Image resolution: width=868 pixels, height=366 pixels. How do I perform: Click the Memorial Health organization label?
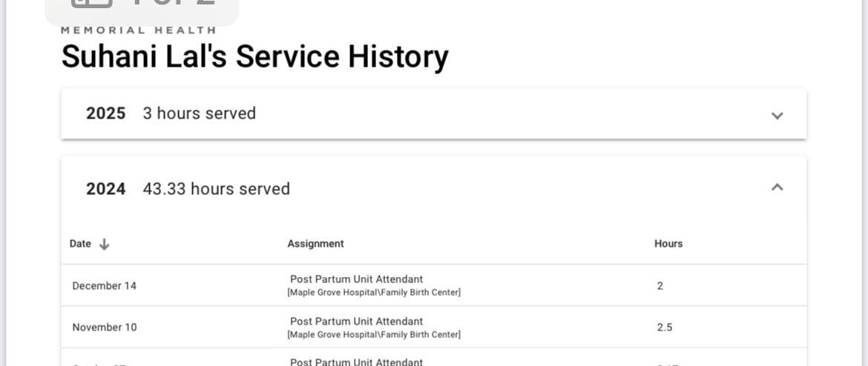(138, 30)
